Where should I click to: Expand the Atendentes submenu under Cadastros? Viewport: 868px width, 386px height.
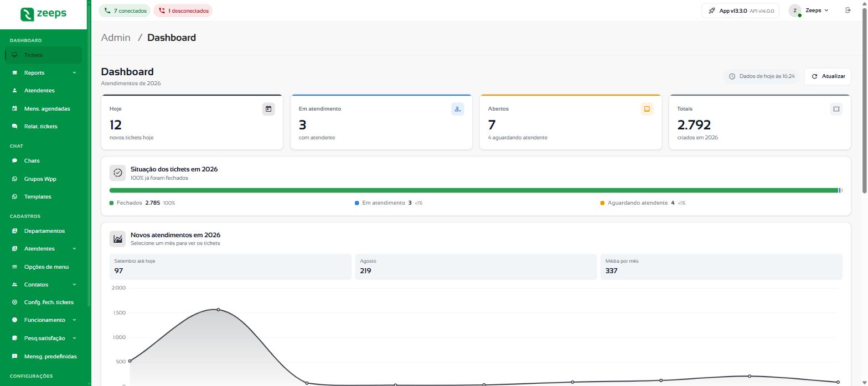point(74,248)
